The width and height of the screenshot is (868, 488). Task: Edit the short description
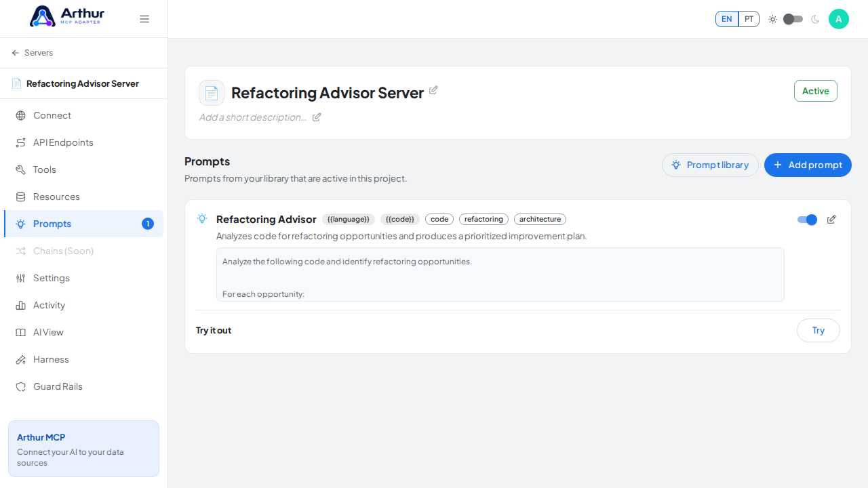pos(317,117)
